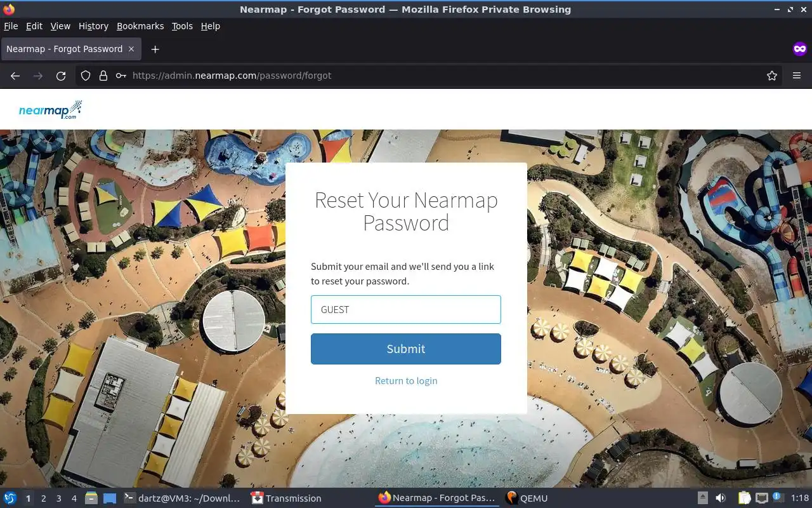Switch to workspace 1

pyautogui.click(x=28, y=498)
